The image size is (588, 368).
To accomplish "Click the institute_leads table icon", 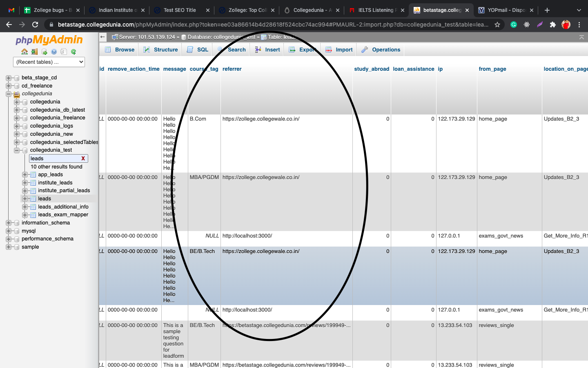I will coord(33,183).
